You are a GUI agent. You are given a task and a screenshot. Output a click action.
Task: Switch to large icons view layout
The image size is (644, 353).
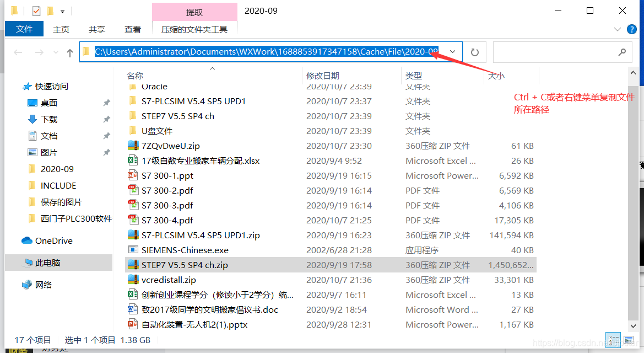click(629, 340)
